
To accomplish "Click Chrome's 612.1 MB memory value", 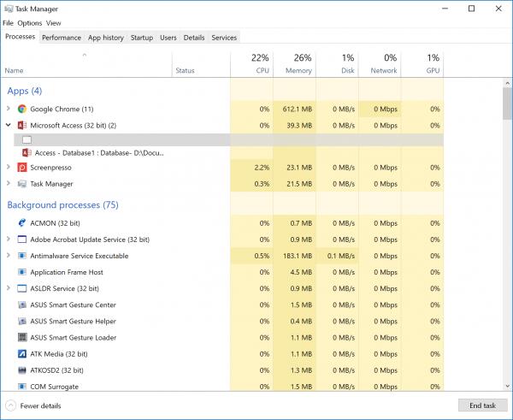I will 297,109.
